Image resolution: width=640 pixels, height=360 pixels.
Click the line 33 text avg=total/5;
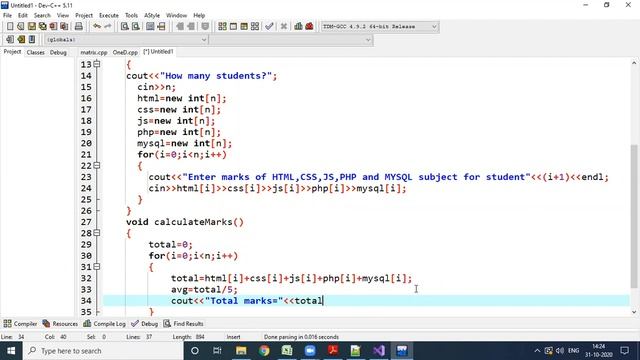(x=204, y=289)
